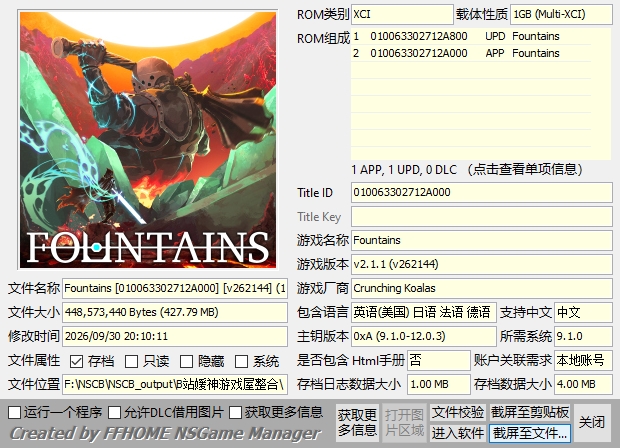Click the Title ID field
This screenshot has width=620, height=448.
[482, 193]
